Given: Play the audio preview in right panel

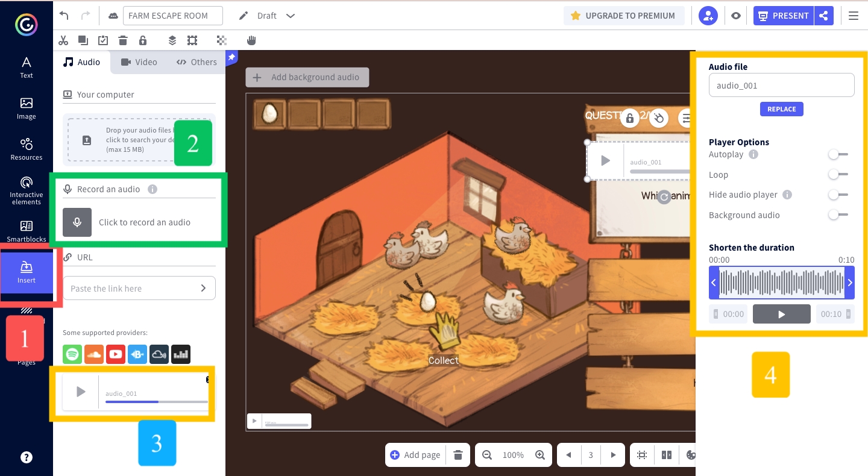Looking at the screenshot, I should pos(782,314).
